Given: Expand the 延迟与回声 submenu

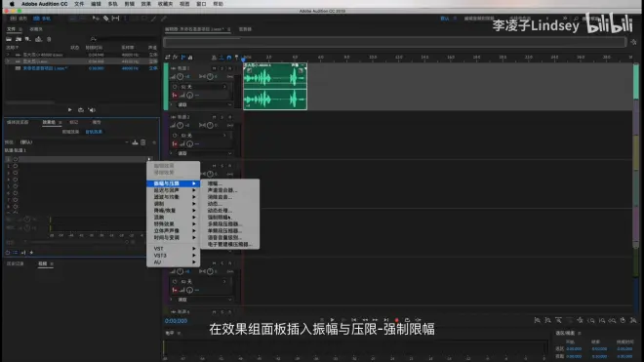Looking at the screenshot, I should [x=174, y=190].
